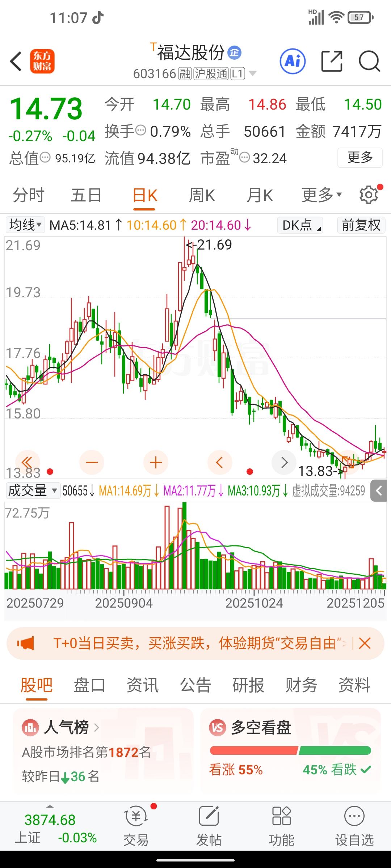Select the 股吧 tab
This screenshot has width=391, height=868.
pos(37,685)
